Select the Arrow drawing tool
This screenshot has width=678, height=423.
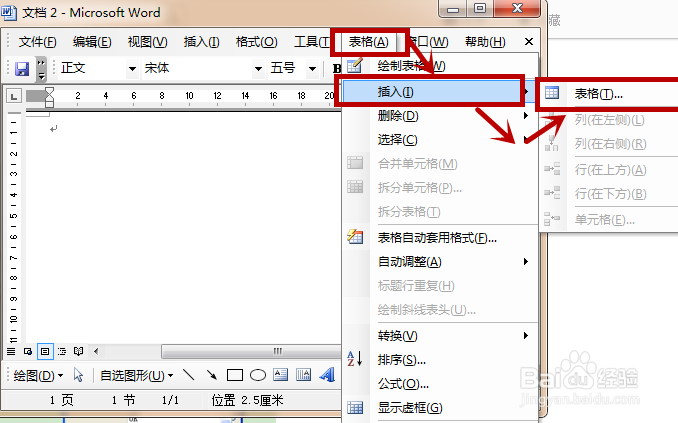coord(211,375)
